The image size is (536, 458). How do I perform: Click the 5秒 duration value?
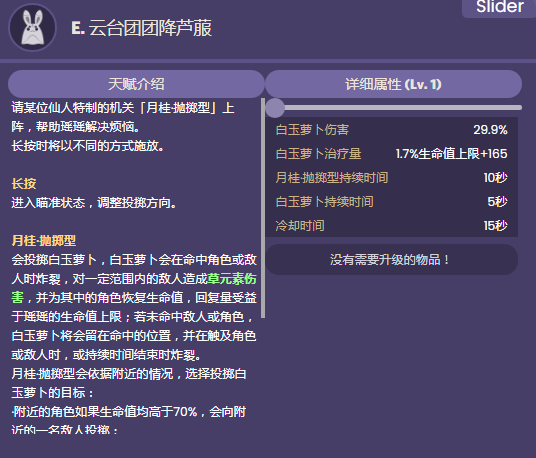click(497, 202)
